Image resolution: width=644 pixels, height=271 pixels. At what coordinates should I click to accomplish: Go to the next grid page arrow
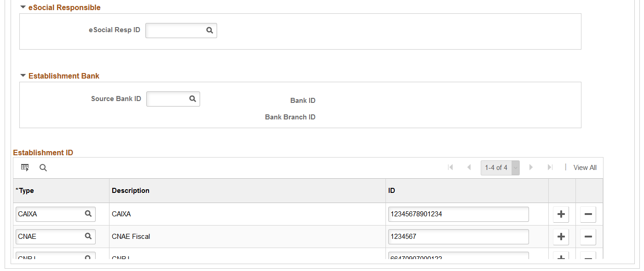(531, 168)
